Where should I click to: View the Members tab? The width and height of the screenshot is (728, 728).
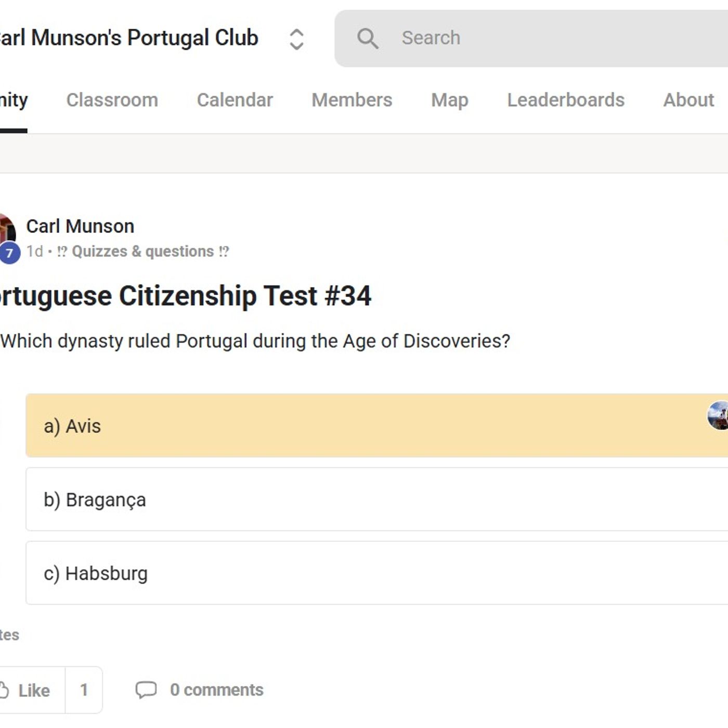click(352, 100)
